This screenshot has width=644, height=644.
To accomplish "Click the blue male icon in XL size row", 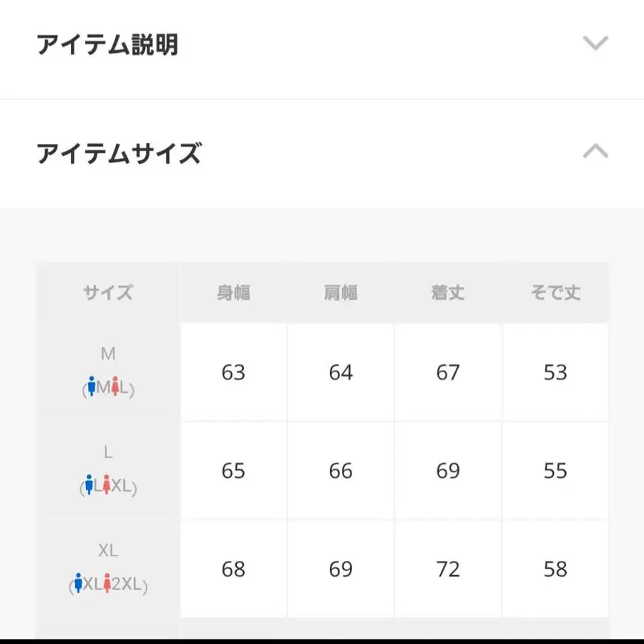I will pyautogui.click(x=79, y=582).
